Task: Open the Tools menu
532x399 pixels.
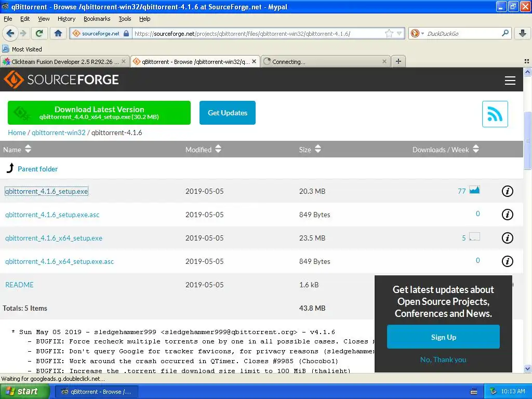Action: (125, 19)
